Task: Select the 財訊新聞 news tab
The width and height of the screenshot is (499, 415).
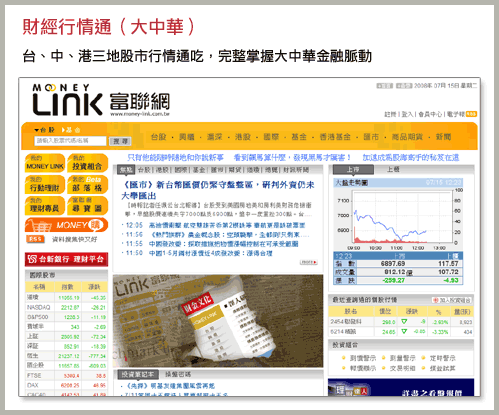Action: click(x=296, y=170)
